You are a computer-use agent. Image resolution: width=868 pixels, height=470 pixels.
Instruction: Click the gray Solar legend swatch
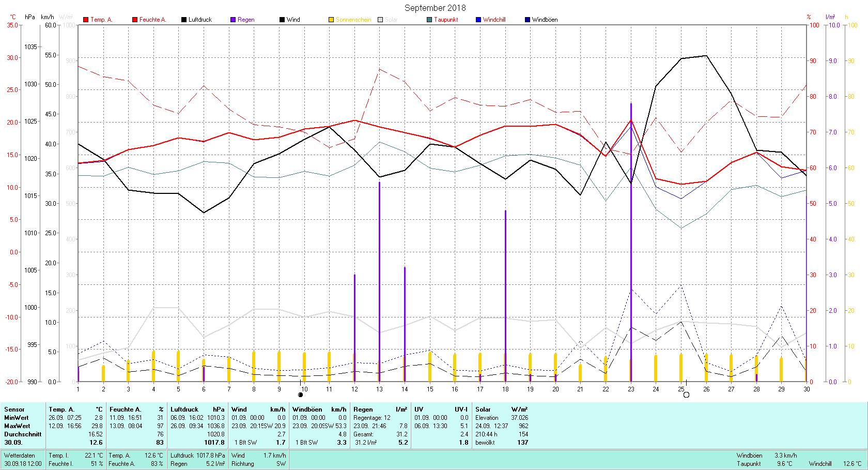380,20
